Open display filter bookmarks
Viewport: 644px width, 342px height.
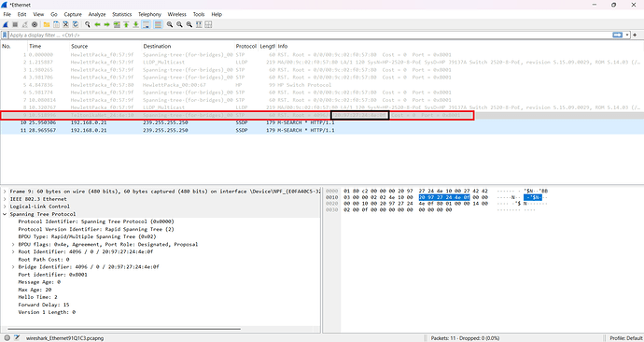click(5, 36)
